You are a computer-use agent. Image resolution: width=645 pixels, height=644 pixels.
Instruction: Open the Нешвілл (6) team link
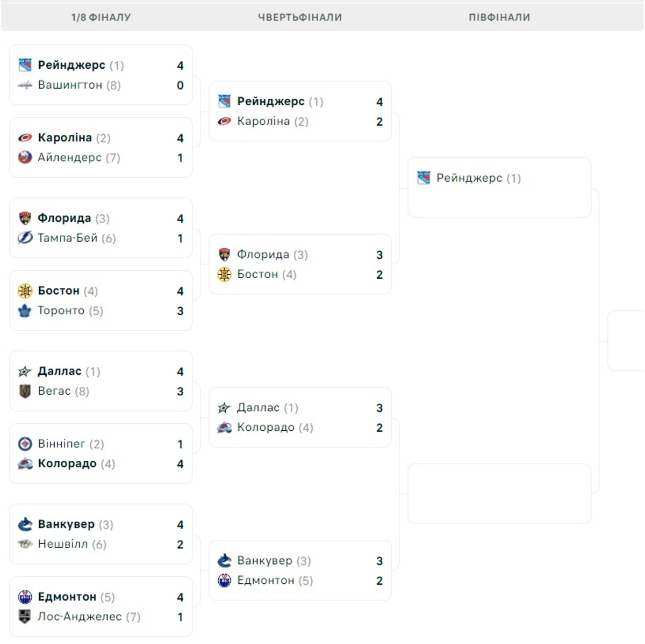pos(72,544)
